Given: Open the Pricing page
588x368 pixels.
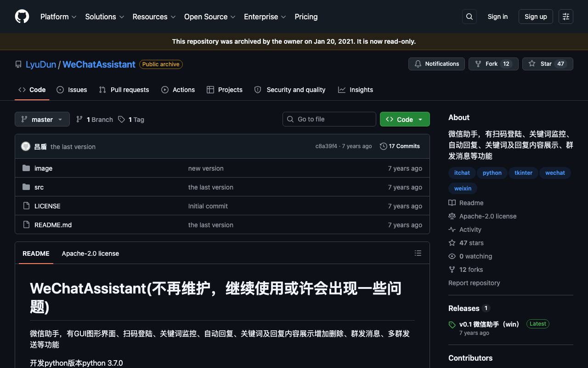Looking at the screenshot, I should [306, 17].
